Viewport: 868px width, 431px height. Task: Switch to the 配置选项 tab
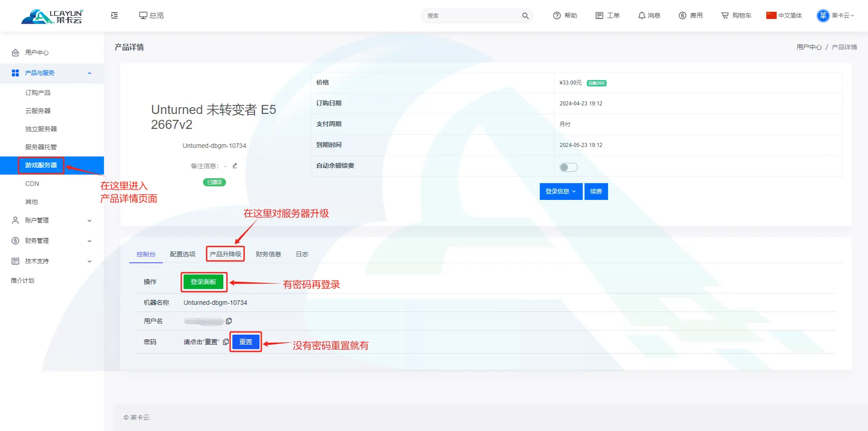[x=183, y=254]
